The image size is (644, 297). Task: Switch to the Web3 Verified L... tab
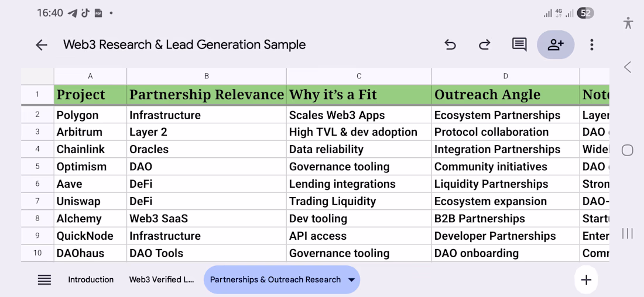pyautogui.click(x=161, y=280)
